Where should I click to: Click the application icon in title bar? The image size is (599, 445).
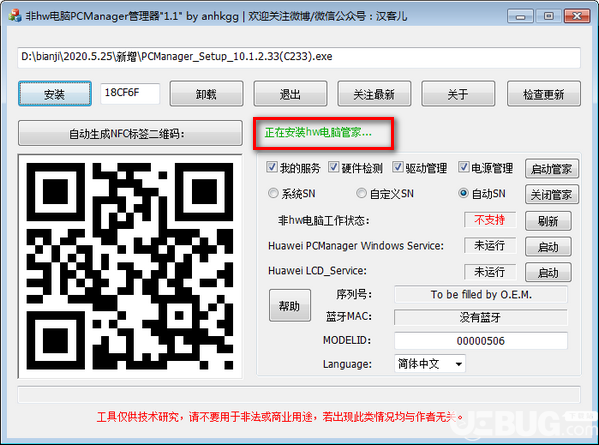pos(15,16)
